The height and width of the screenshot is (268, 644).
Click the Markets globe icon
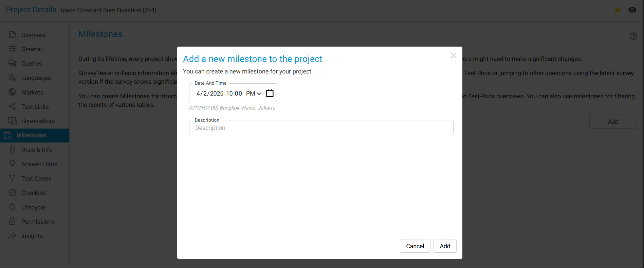12,92
